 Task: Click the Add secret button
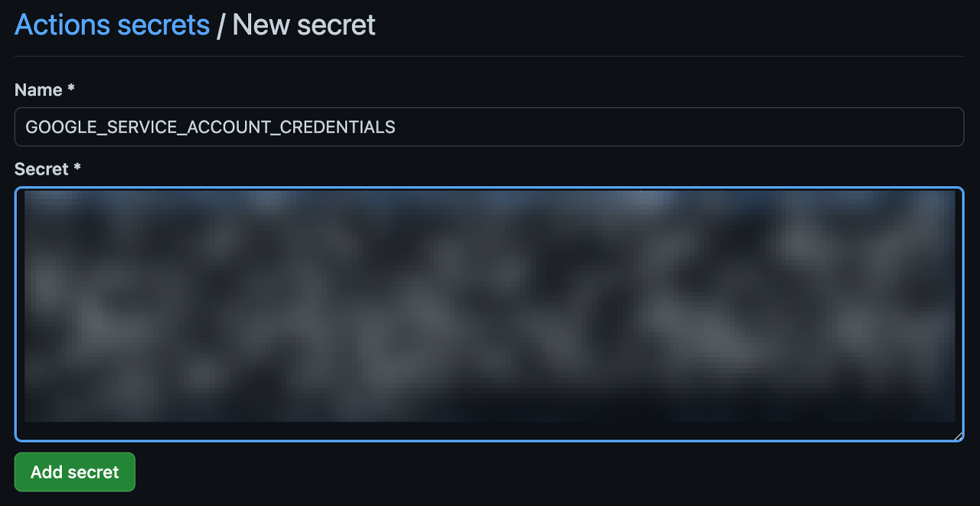click(75, 472)
